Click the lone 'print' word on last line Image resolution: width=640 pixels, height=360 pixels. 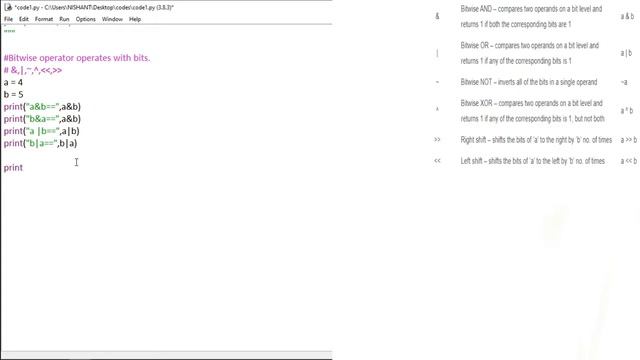click(13, 168)
